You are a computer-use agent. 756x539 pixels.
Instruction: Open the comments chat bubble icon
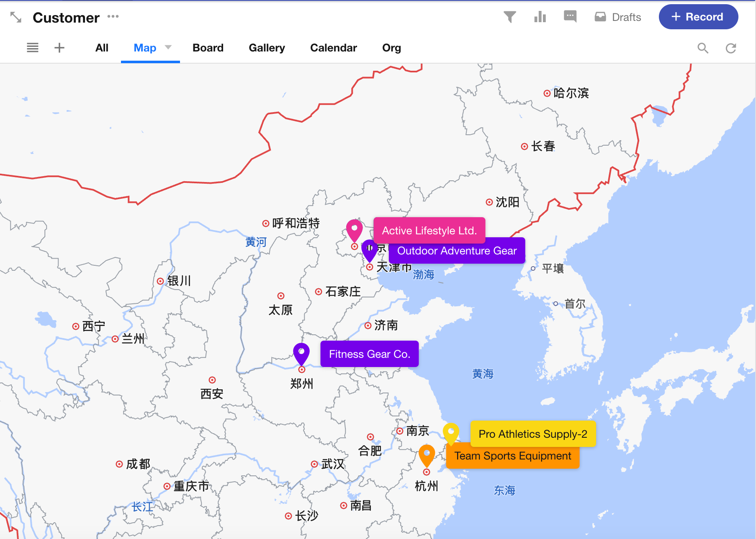(570, 17)
